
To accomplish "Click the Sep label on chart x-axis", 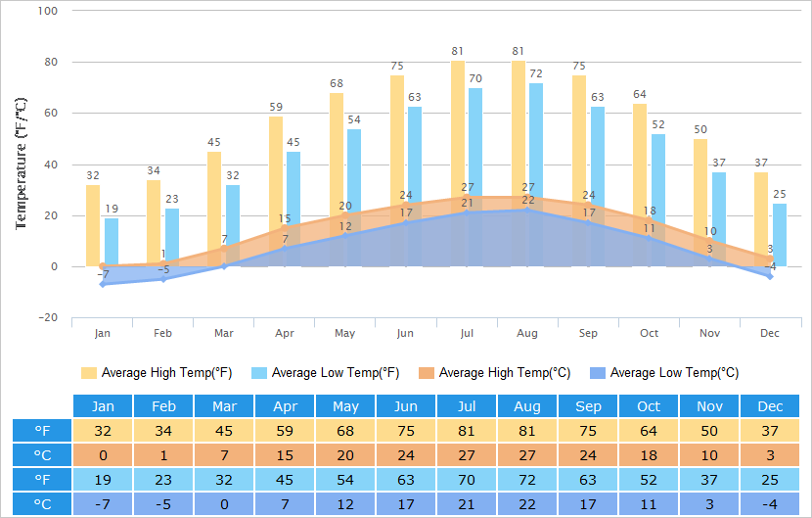I will (588, 333).
